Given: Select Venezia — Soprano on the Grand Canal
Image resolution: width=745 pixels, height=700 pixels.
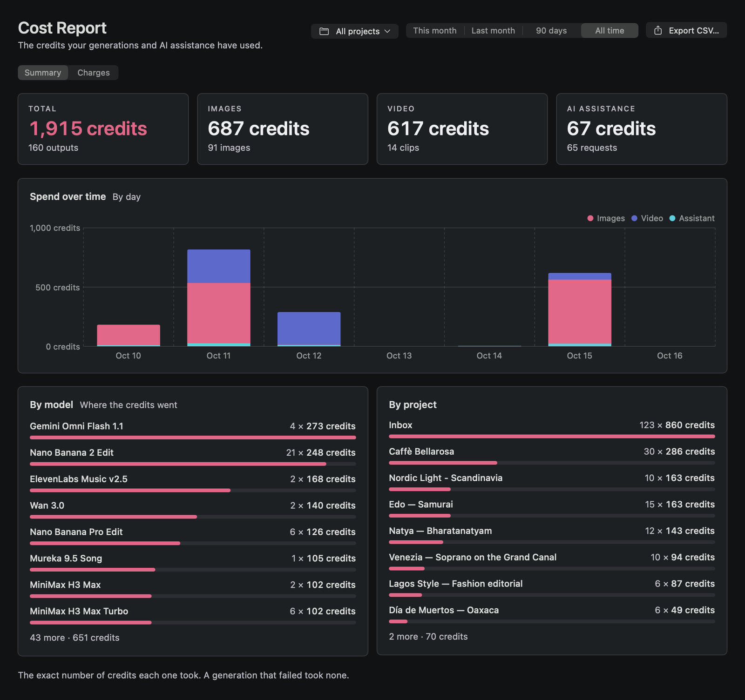Looking at the screenshot, I should pos(552,562).
